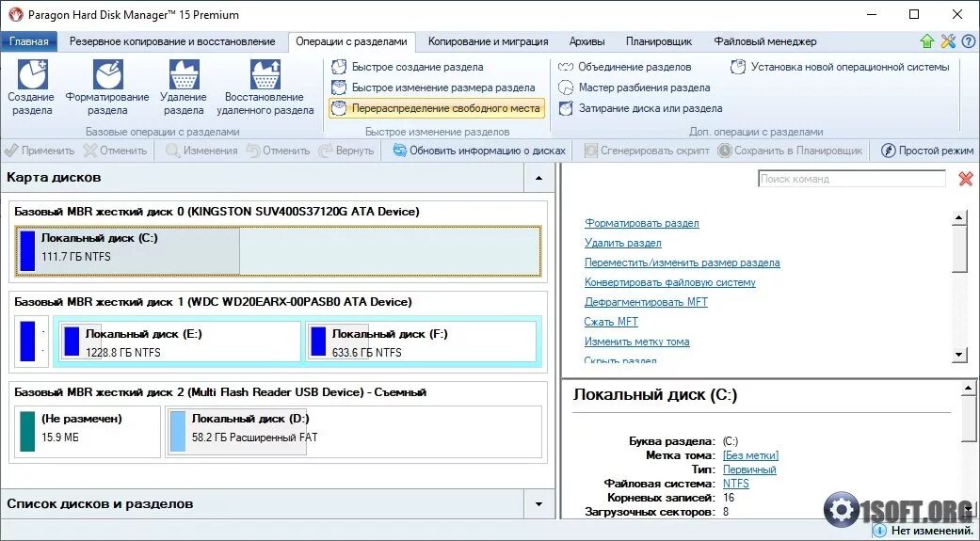The width and height of the screenshot is (980, 541).
Task: Click scroll-up arrow of commands list
Action: [x=960, y=218]
